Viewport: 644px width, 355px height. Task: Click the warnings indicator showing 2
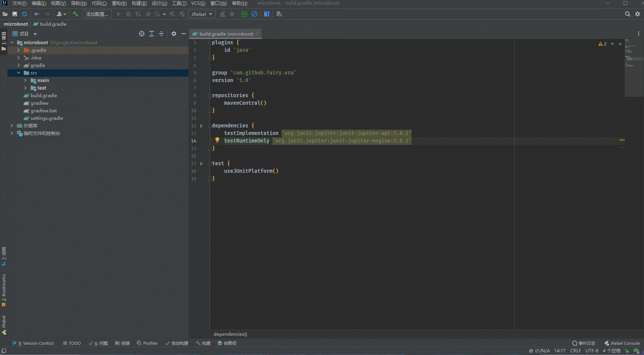point(602,44)
